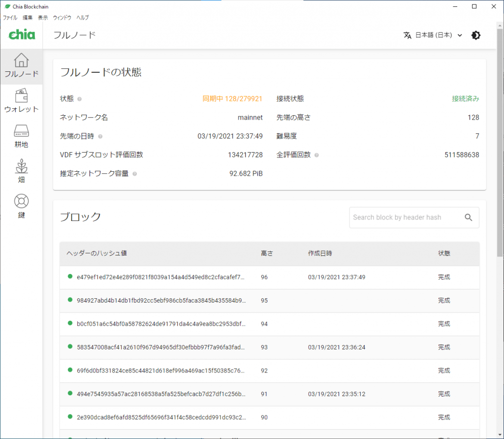Click the vertical scrollbar on the right

point(500,148)
